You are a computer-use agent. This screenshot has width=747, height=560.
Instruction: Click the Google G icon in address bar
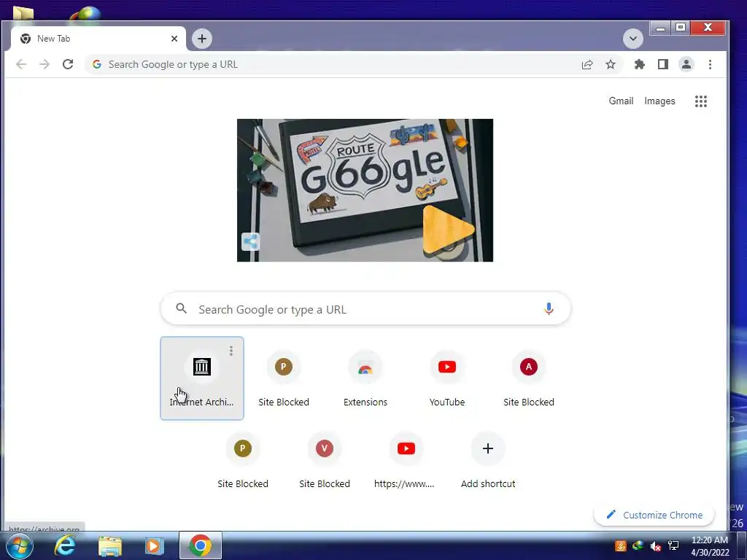point(97,64)
